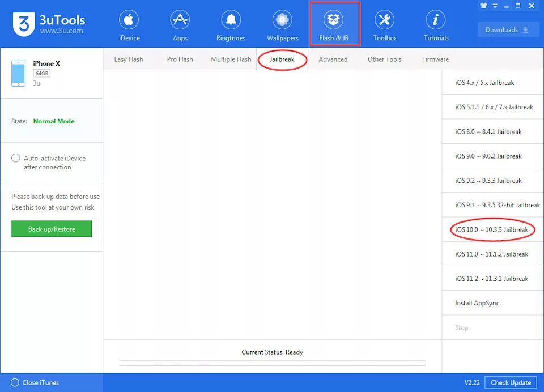The height and width of the screenshot is (392, 544).
Task: Switch to the Easy Flash tab
Action: 129,59
